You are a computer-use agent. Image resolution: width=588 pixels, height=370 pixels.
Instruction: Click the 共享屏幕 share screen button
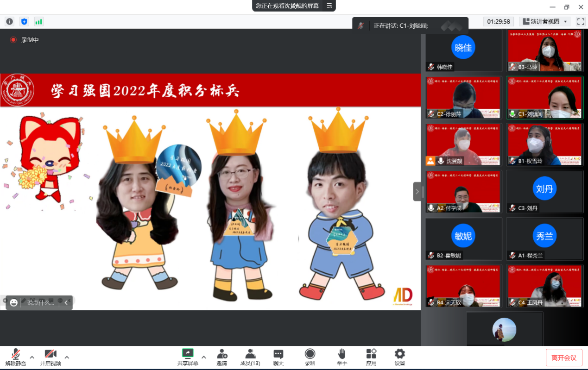(x=188, y=357)
